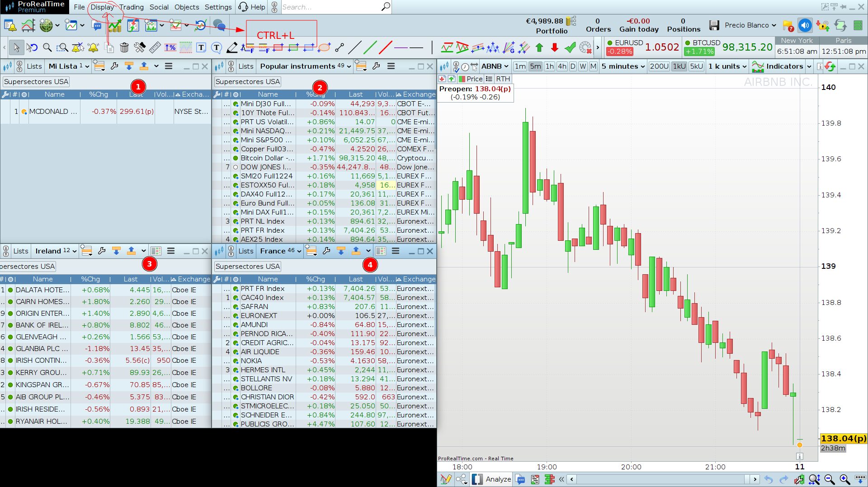The height and width of the screenshot is (487, 868).
Task: Open the Trading menu
Action: point(132,7)
